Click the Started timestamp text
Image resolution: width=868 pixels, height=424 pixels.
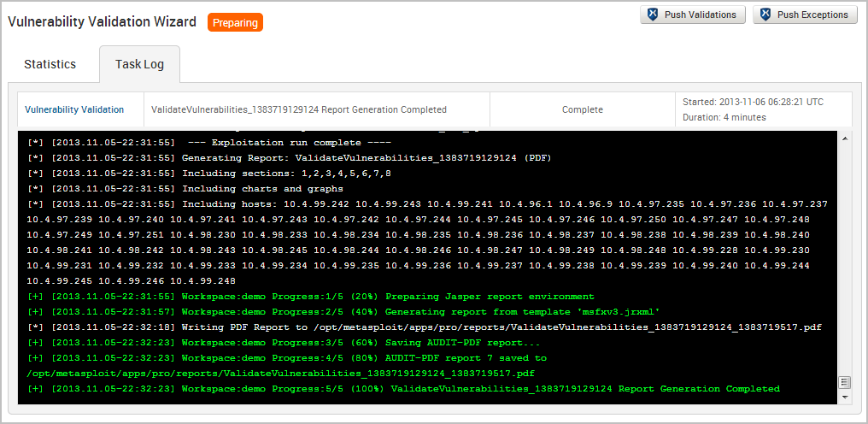[x=753, y=102]
